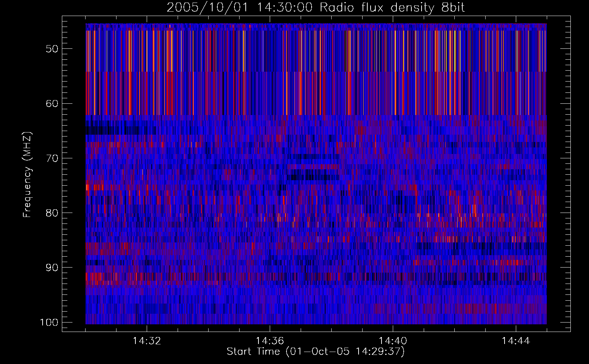The width and height of the screenshot is (589, 364).
Task: Click the 100 frequency tick label
Action: coord(49,323)
